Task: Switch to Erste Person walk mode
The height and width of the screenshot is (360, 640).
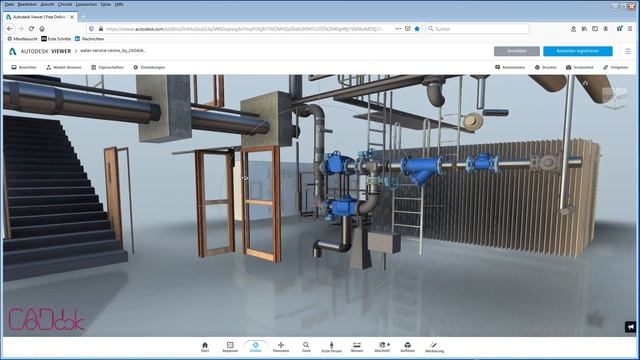Action: click(331, 347)
